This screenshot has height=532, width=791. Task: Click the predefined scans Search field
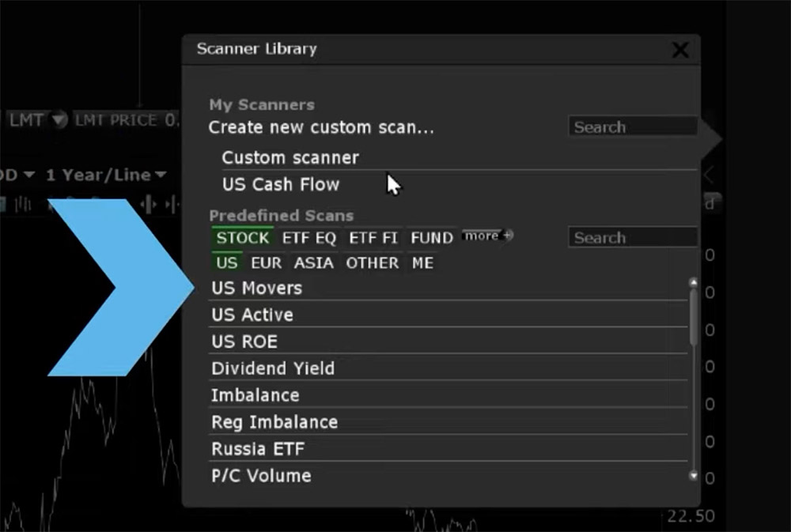click(x=632, y=237)
